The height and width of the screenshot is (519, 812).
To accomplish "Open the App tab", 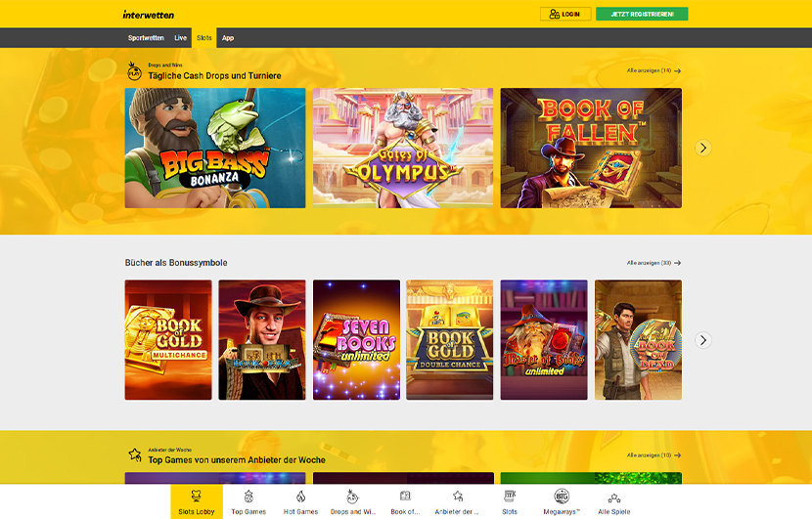I will point(228,38).
